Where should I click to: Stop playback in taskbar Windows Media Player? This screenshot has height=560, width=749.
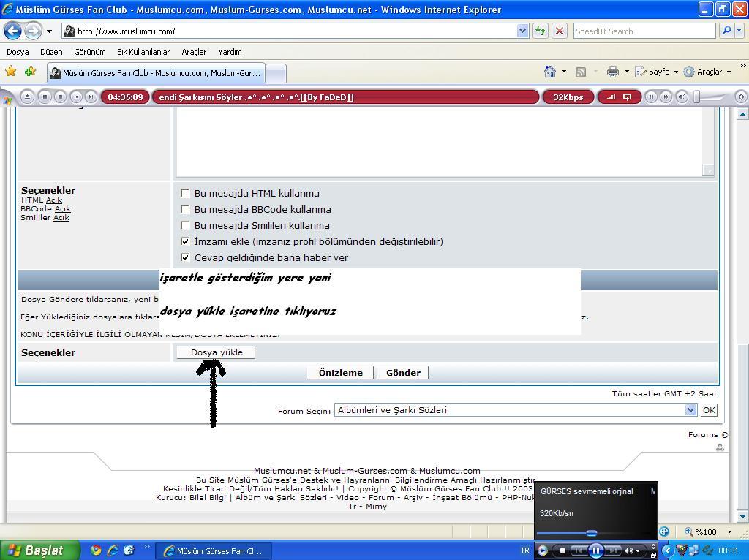[562, 551]
